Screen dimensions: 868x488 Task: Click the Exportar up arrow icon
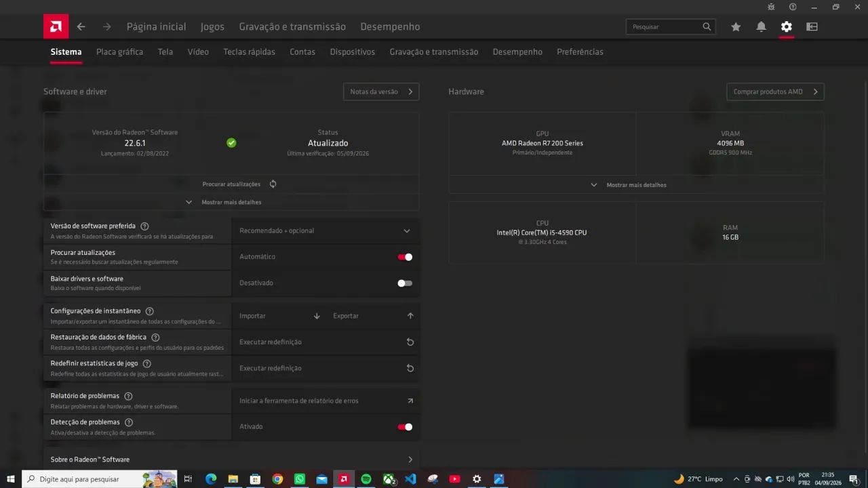coord(410,316)
